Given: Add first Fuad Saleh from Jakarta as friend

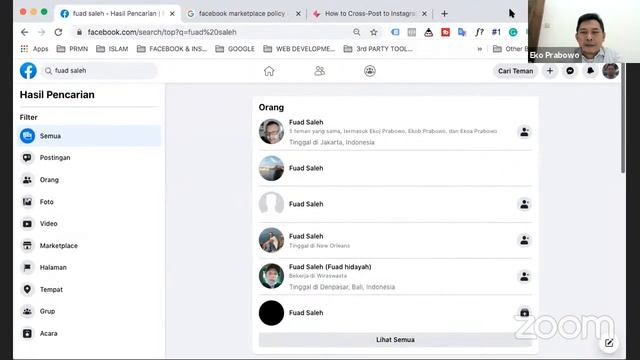Looking at the screenshot, I should point(524,132).
